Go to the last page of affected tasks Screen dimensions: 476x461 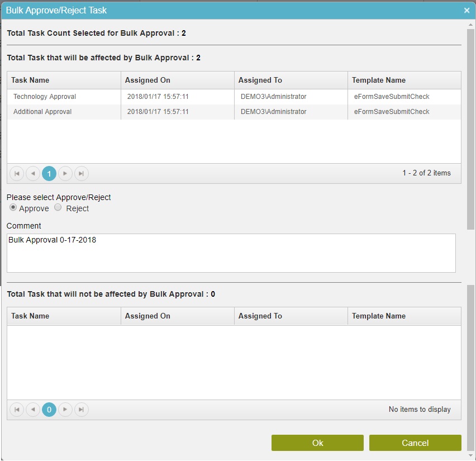coord(81,173)
